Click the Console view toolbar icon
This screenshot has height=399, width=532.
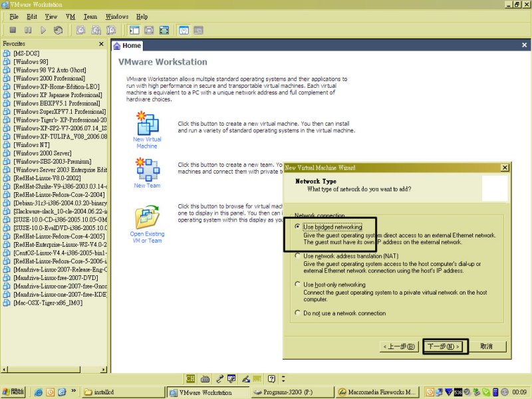tap(198, 30)
